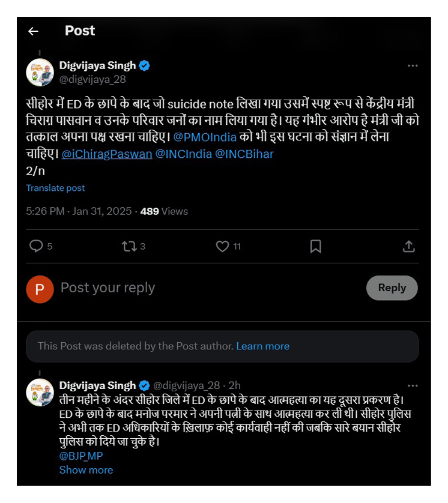Open the avatar on the lower post
The height and width of the screenshot is (503, 448).
click(x=40, y=392)
